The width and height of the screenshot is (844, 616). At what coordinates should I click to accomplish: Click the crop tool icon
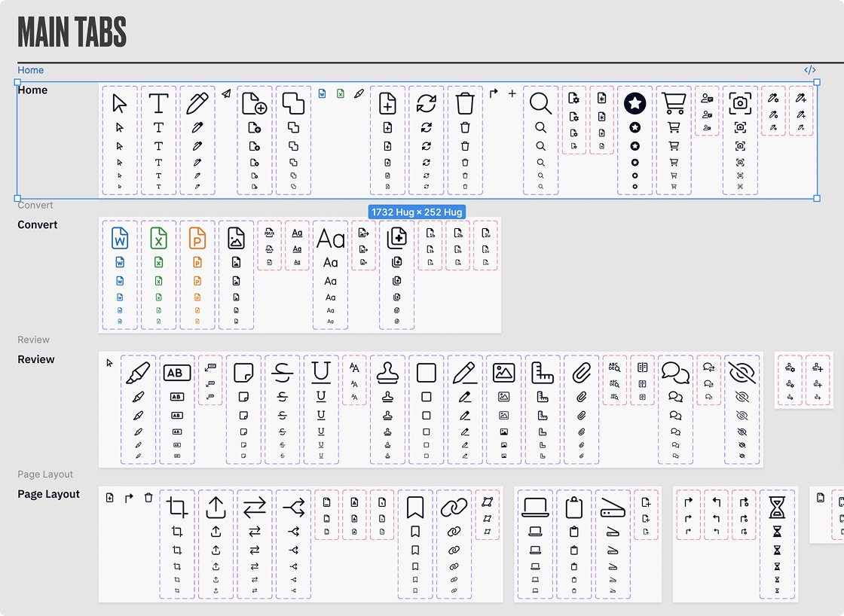tap(176, 508)
